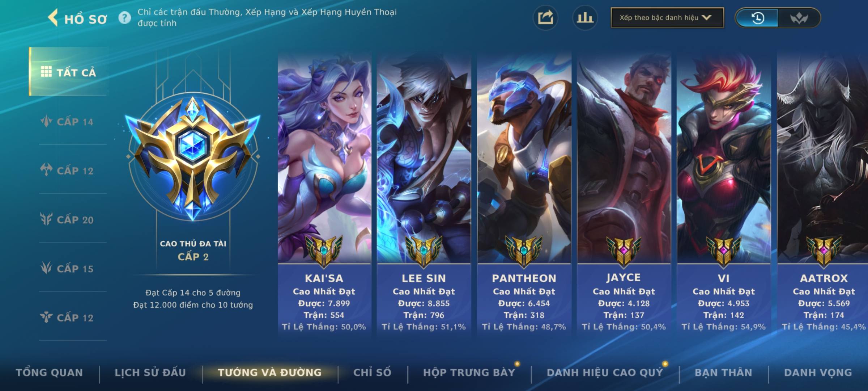Viewport: 868px width, 391px height.
Task: Select the TẤT CẢ filter tab
Action: 69,72
